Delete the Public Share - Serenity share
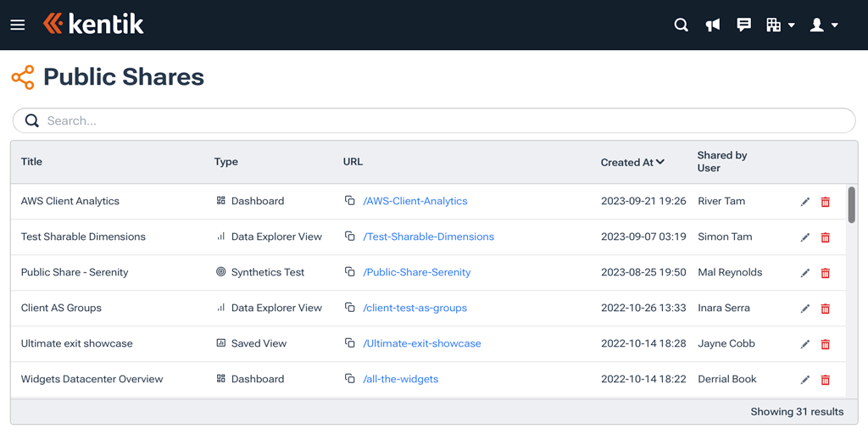 pos(826,273)
